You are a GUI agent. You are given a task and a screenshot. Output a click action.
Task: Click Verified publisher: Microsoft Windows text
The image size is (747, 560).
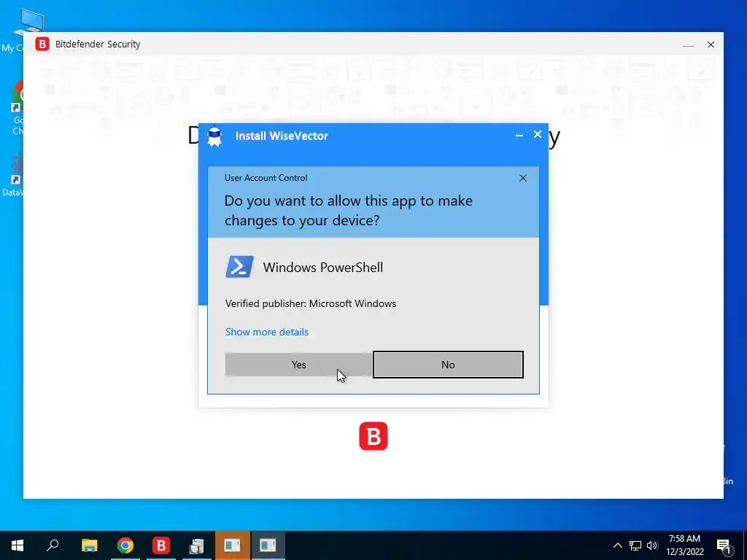tap(311, 304)
